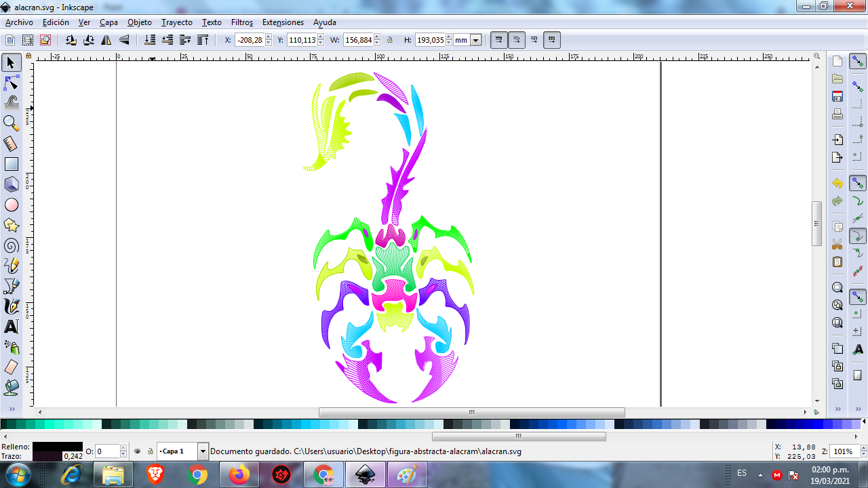Image resolution: width=868 pixels, height=488 pixels.
Task: Toggle snap text anchors and baselines
Action: 858,349
